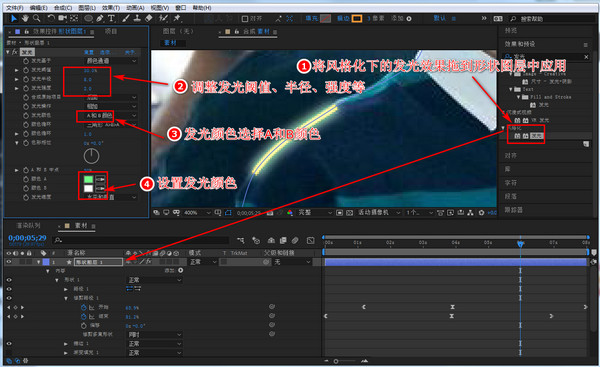Screen dimensions: 600x367
Task: Toggle the 对齐 snapping checkbox
Action: pos(245,18)
